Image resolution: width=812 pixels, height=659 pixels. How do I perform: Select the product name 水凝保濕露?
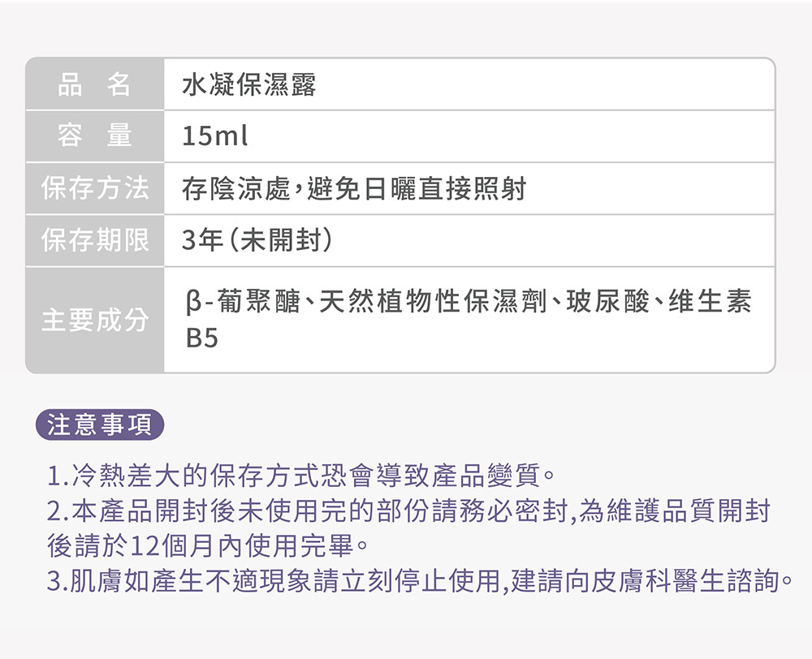(x=248, y=84)
